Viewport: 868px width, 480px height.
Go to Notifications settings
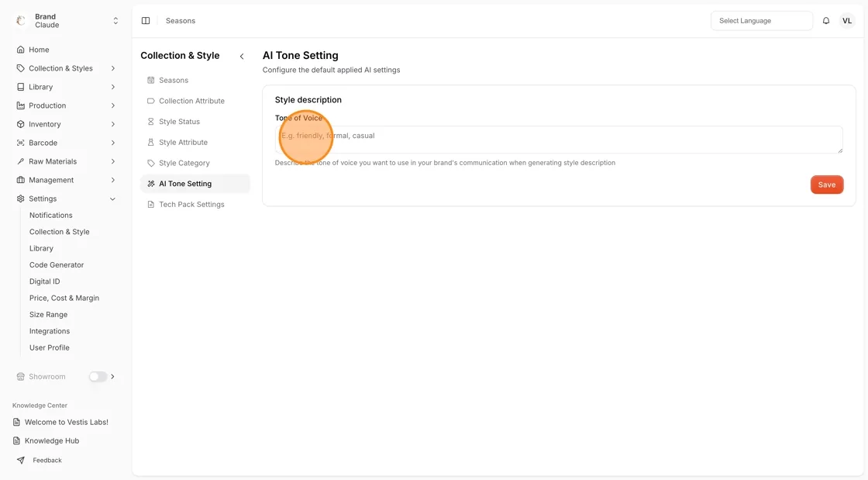(x=51, y=216)
